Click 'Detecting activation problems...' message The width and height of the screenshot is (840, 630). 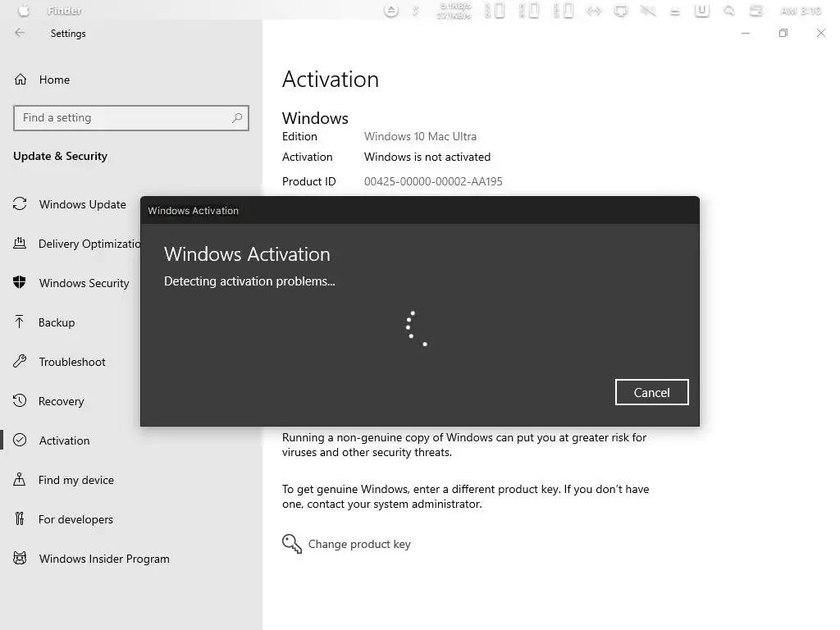pos(249,281)
